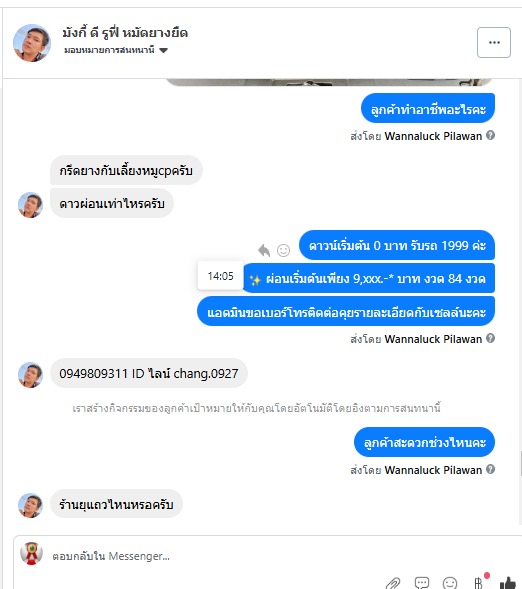Click the customer avatar next to last message
This screenshot has width=522, height=589.
point(30,505)
